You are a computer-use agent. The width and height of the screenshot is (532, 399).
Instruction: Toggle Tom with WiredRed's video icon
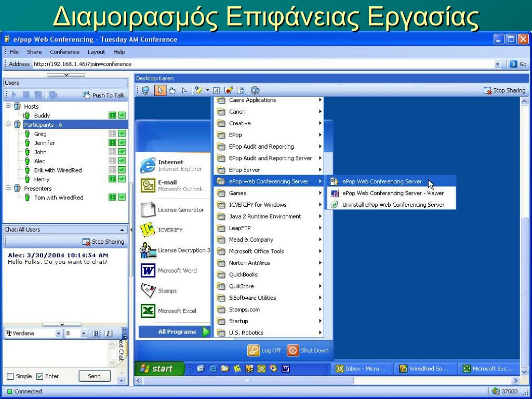[x=112, y=197]
